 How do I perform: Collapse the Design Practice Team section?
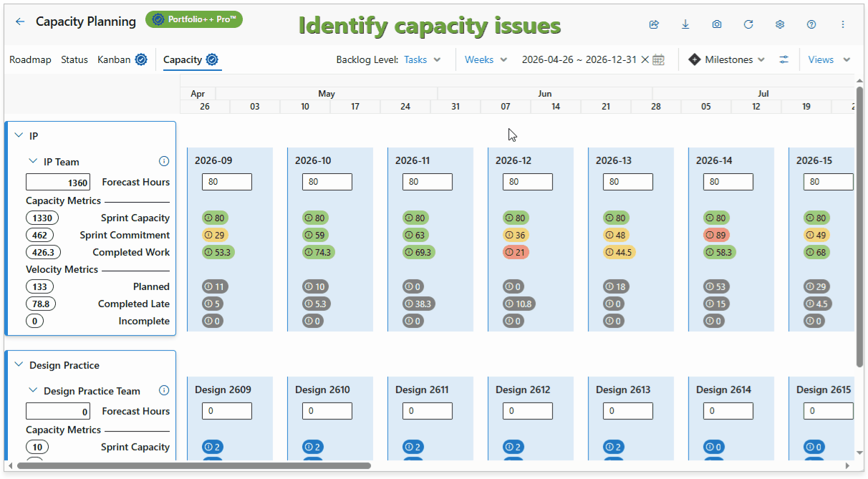33,391
